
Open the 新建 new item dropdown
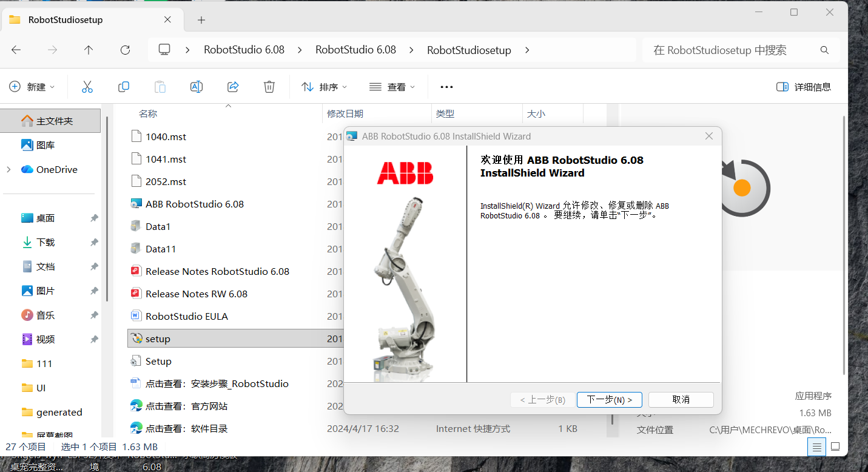click(x=32, y=87)
